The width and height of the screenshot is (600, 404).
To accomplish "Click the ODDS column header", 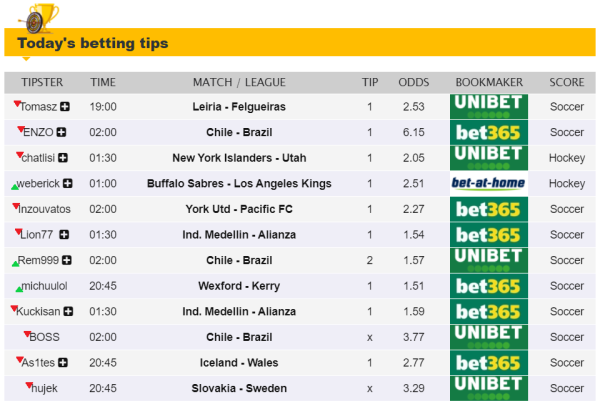I will click(414, 82).
